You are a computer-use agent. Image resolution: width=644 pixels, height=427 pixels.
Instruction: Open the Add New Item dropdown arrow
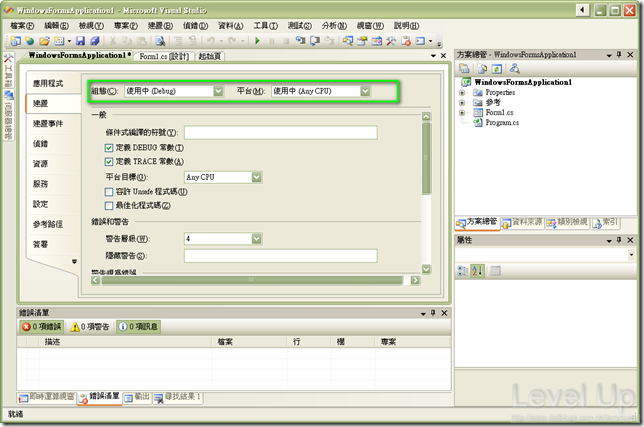[x=69, y=41]
